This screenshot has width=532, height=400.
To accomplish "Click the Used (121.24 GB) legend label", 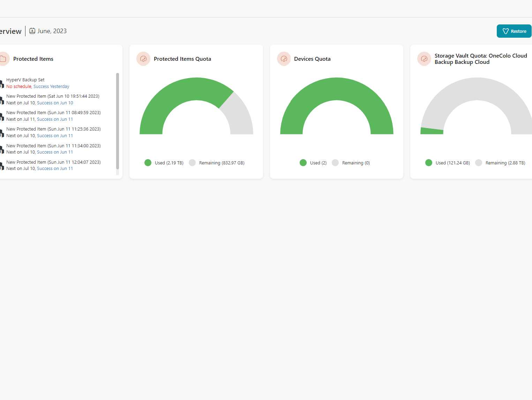I will point(453,163).
